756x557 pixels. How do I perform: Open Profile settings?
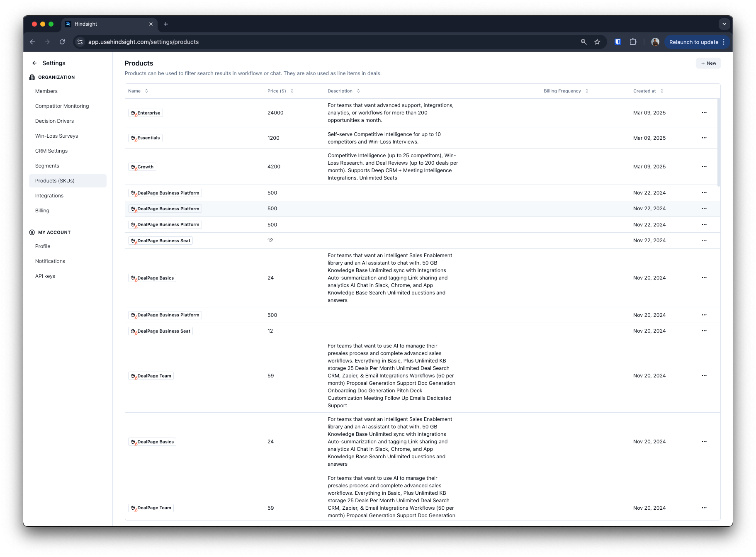pyautogui.click(x=68, y=246)
